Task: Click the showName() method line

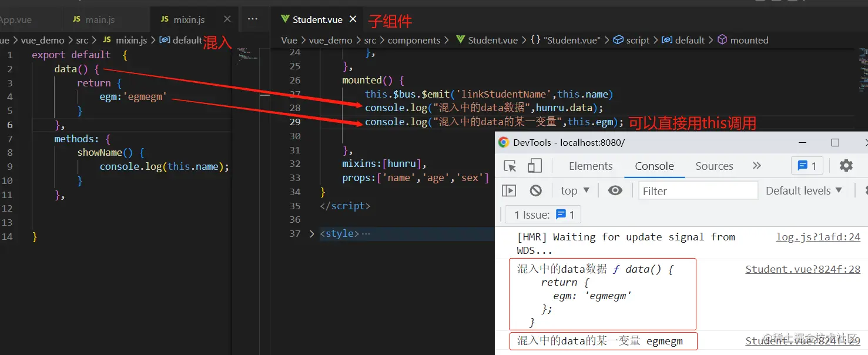Action: pos(110,152)
